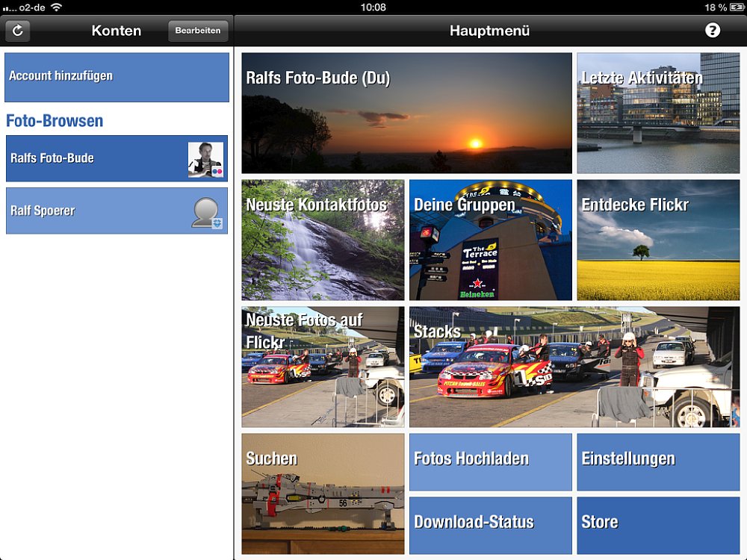Open Neuste Kontaktfotos waterfall tile
The image size is (747, 560).
[x=323, y=240]
